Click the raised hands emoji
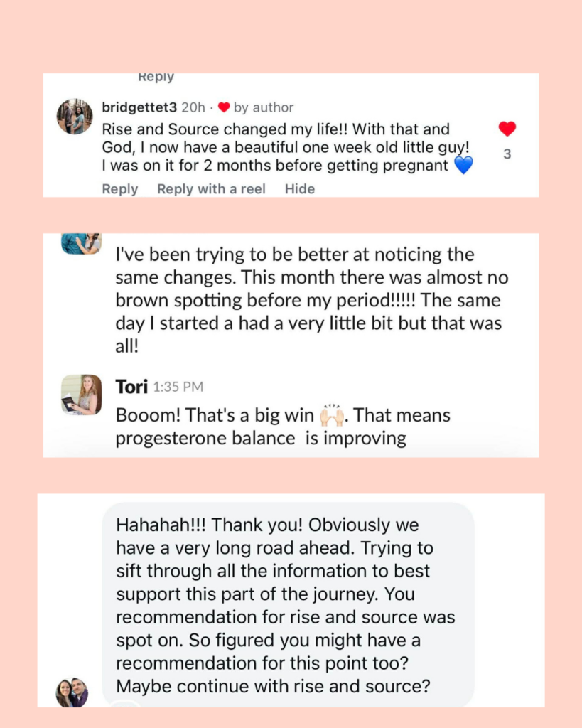The image size is (582, 728). coord(333,415)
